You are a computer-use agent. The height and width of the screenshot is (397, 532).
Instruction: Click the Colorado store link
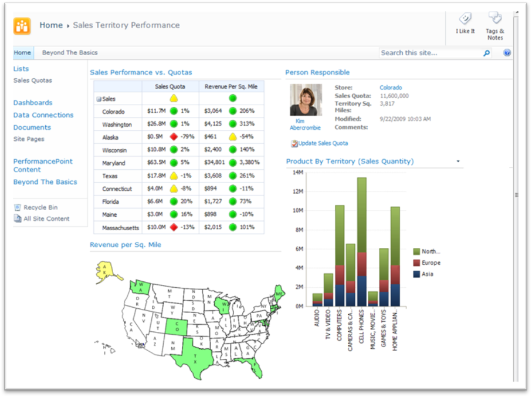pos(391,88)
